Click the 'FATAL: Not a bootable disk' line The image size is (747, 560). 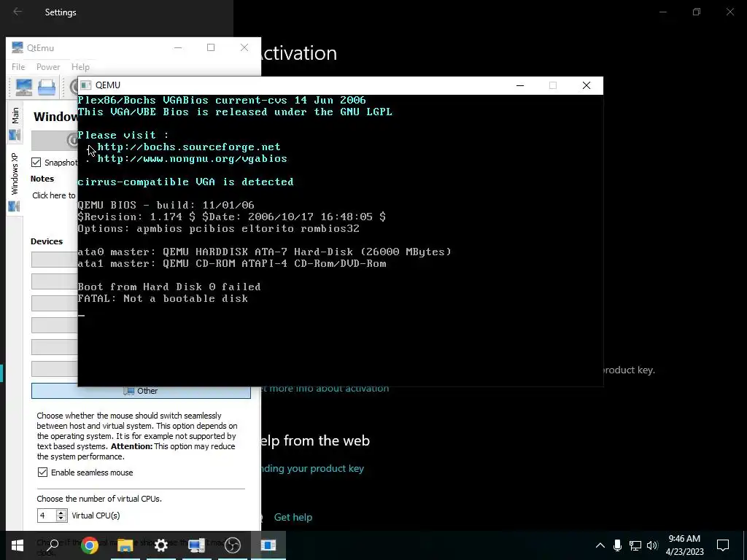pos(163,298)
